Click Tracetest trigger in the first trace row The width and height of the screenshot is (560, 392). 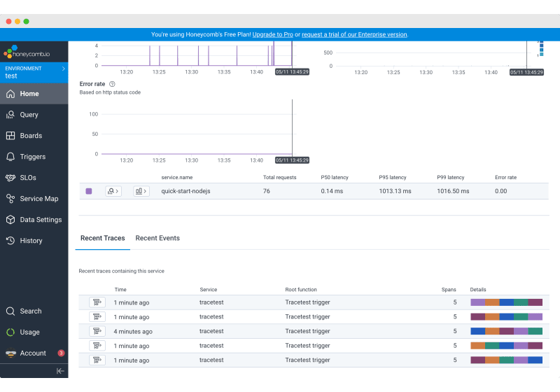[x=307, y=302]
